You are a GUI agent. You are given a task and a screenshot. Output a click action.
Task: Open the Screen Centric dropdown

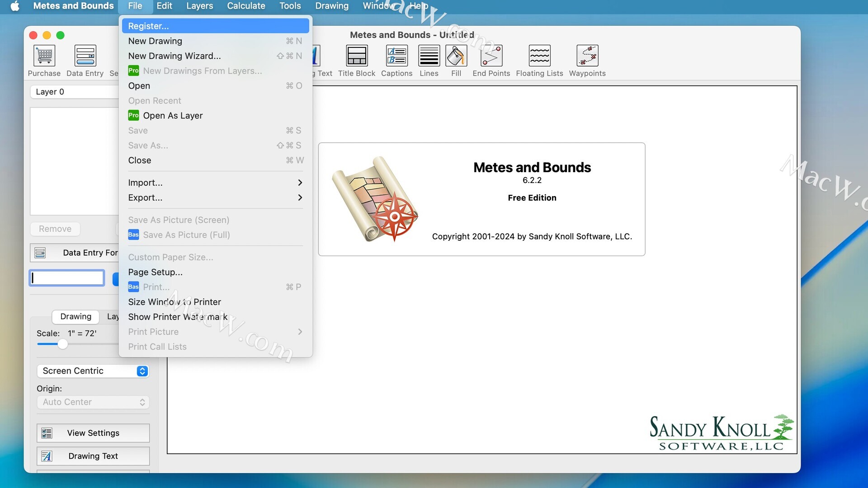[x=93, y=371]
